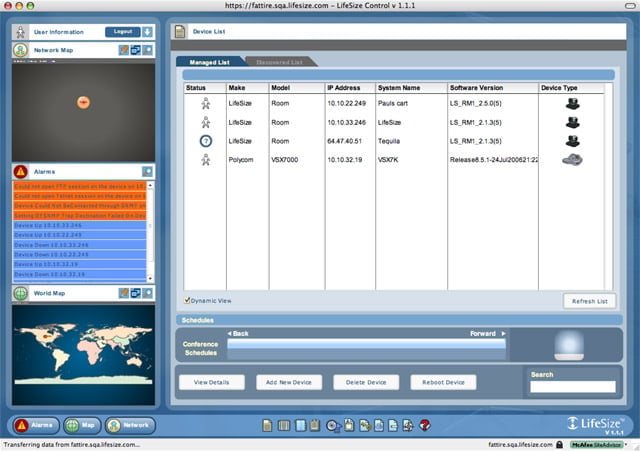Click the red question-mark help icon
The height and width of the screenshot is (451, 640).
point(425,425)
